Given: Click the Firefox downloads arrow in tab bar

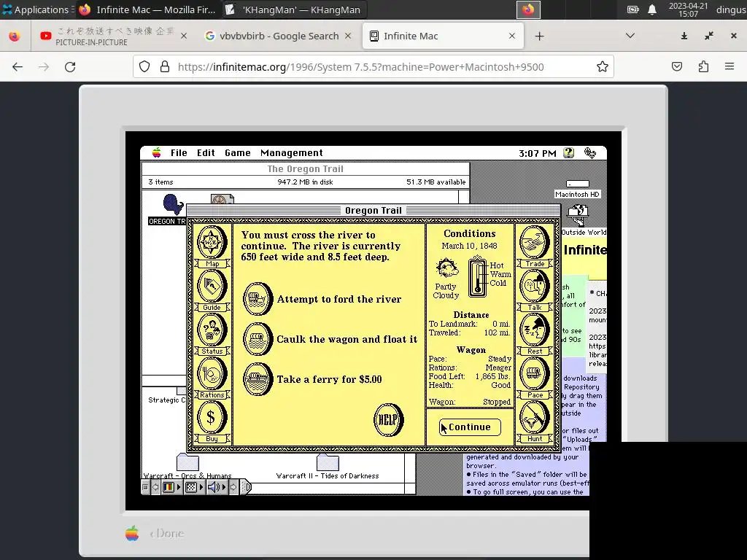Looking at the screenshot, I should (684, 36).
